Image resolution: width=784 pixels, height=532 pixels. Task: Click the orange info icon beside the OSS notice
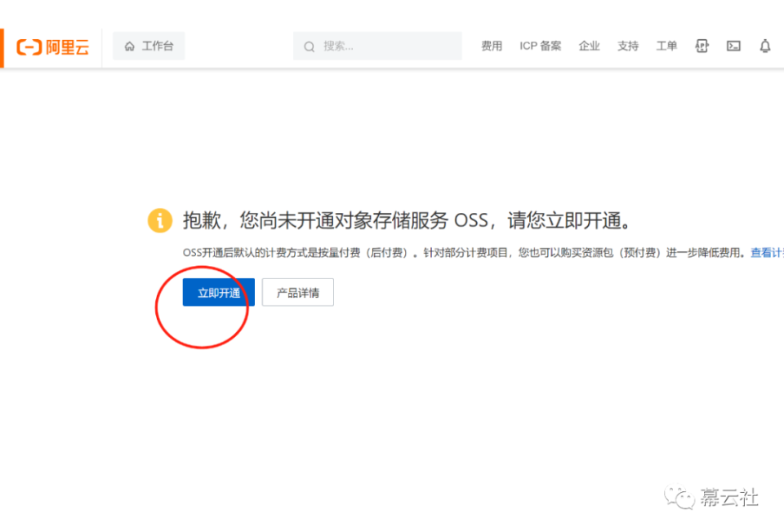pos(159,220)
